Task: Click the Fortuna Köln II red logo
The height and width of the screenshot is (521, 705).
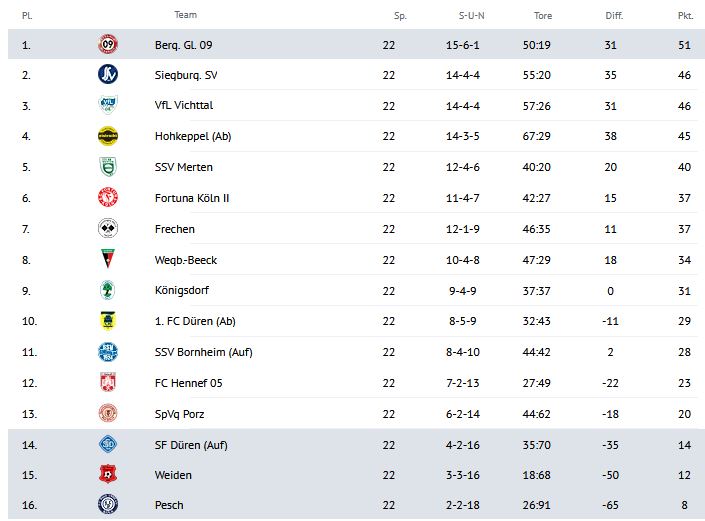Action: point(108,198)
